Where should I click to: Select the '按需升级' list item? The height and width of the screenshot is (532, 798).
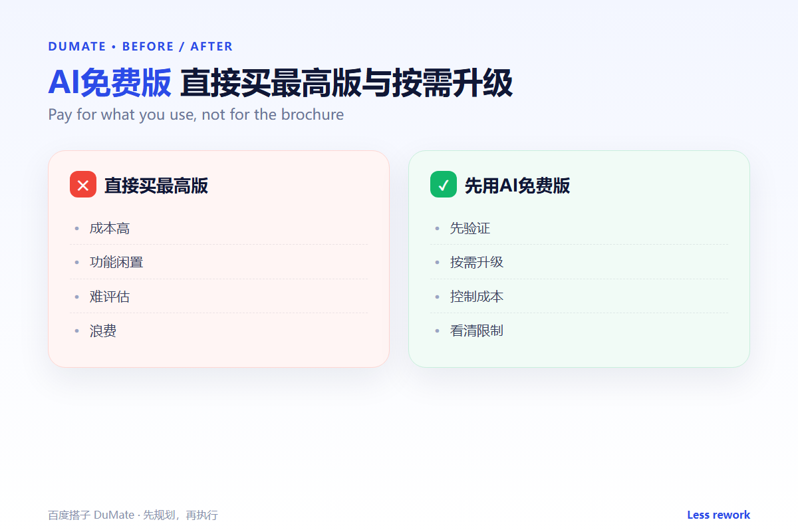click(579, 262)
